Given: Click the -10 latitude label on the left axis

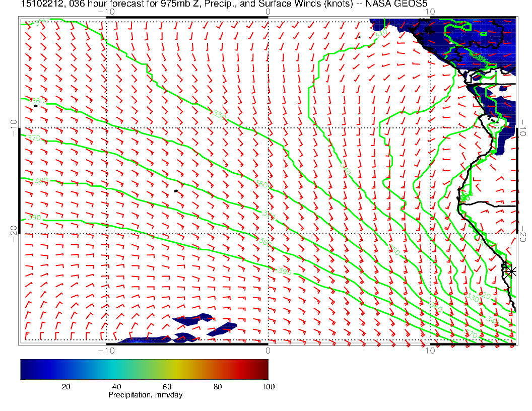Looking at the screenshot, I should 14,128.
